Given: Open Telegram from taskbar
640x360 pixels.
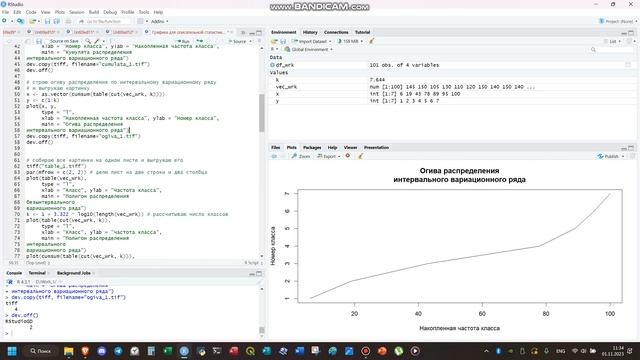Looking at the screenshot, I should click(118, 351).
